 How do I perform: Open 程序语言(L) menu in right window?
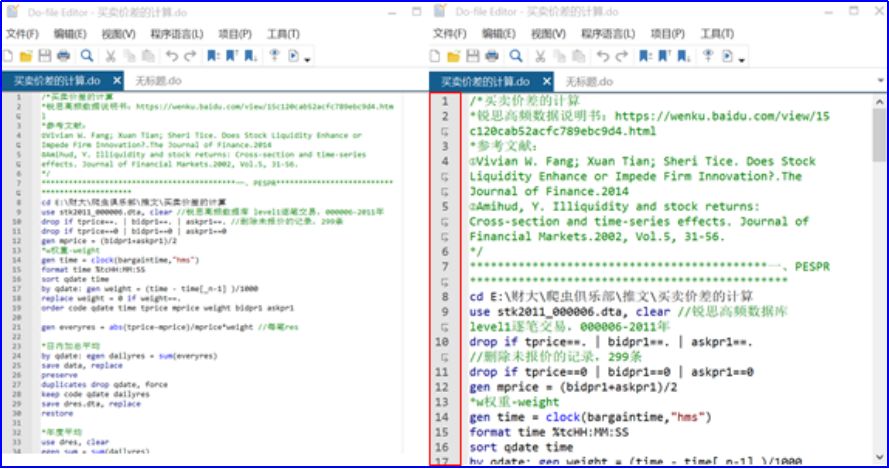click(608, 34)
